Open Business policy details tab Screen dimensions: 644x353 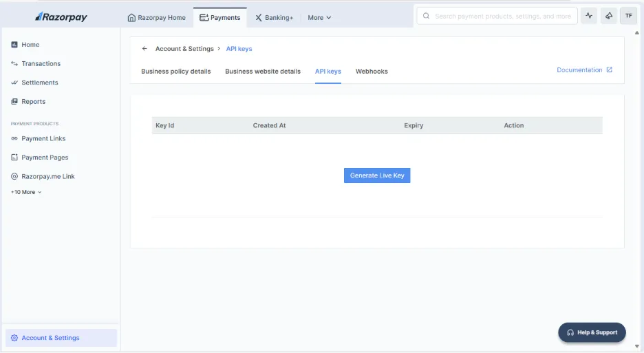pos(175,71)
